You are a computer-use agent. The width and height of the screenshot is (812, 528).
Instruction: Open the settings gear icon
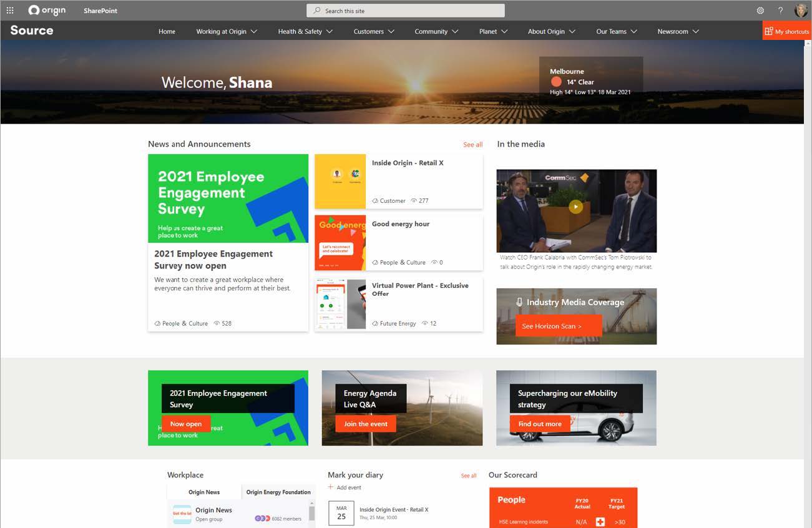pyautogui.click(x=760, y=11)
